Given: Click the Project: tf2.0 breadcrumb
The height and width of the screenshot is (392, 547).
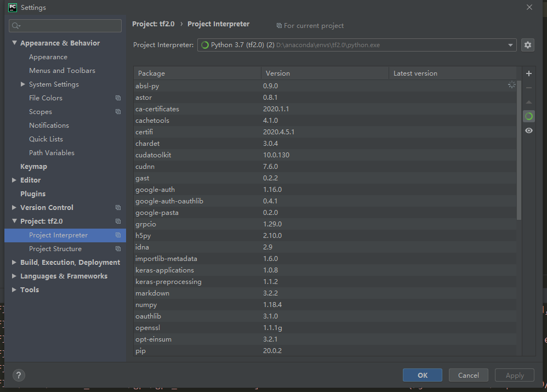Looking at the screenshot, I should [153, 24].
